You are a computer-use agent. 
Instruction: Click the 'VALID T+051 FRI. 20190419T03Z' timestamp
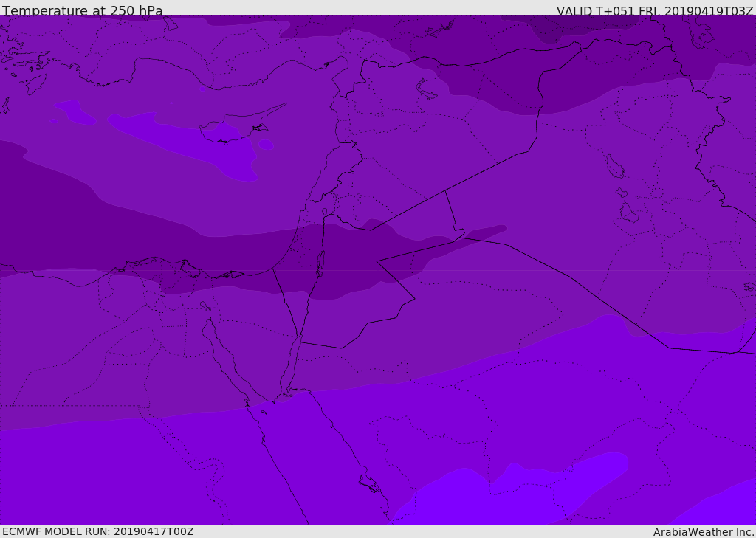pos(655,11)
